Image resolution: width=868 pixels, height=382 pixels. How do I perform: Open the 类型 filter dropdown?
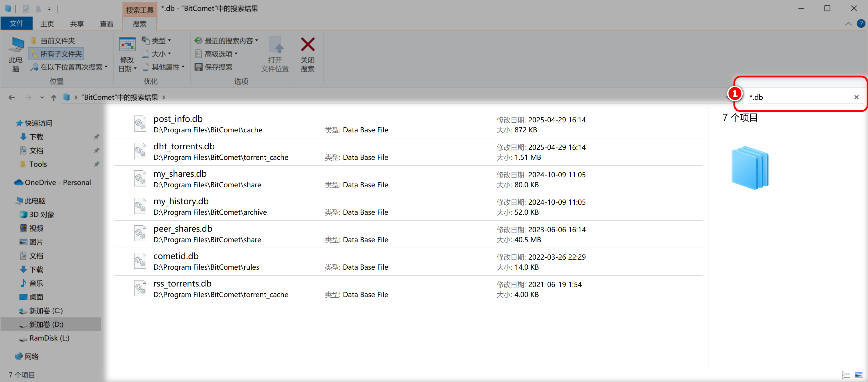tap(157, 41)
